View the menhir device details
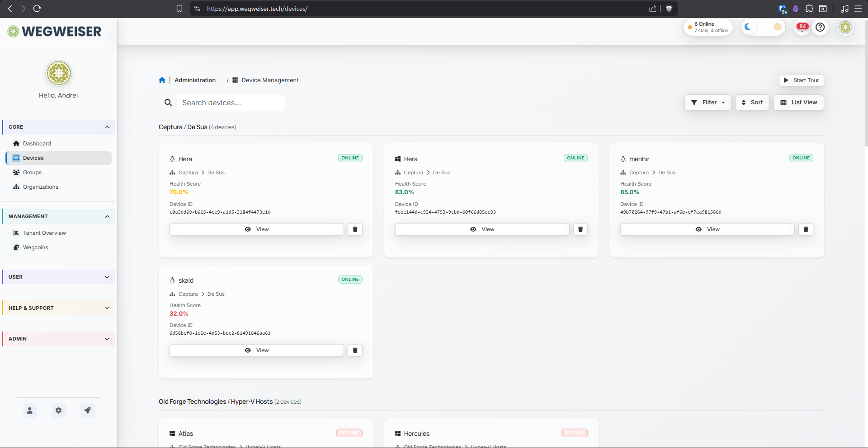 click(707, 229)
